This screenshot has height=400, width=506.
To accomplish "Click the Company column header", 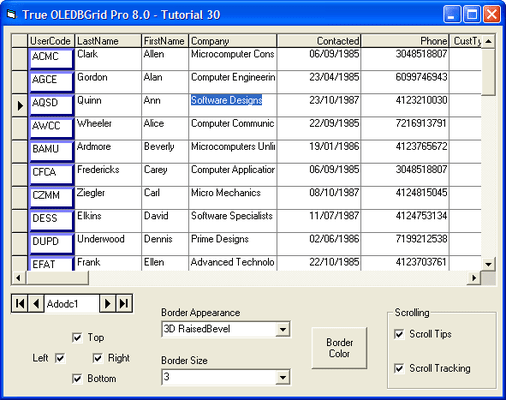I will coord(233,41).
